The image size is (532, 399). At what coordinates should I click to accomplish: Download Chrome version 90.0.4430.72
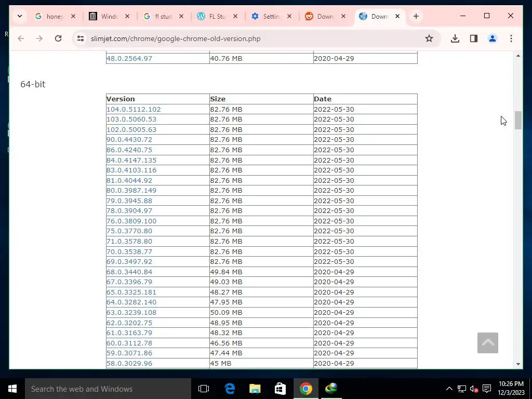point(129,140)
